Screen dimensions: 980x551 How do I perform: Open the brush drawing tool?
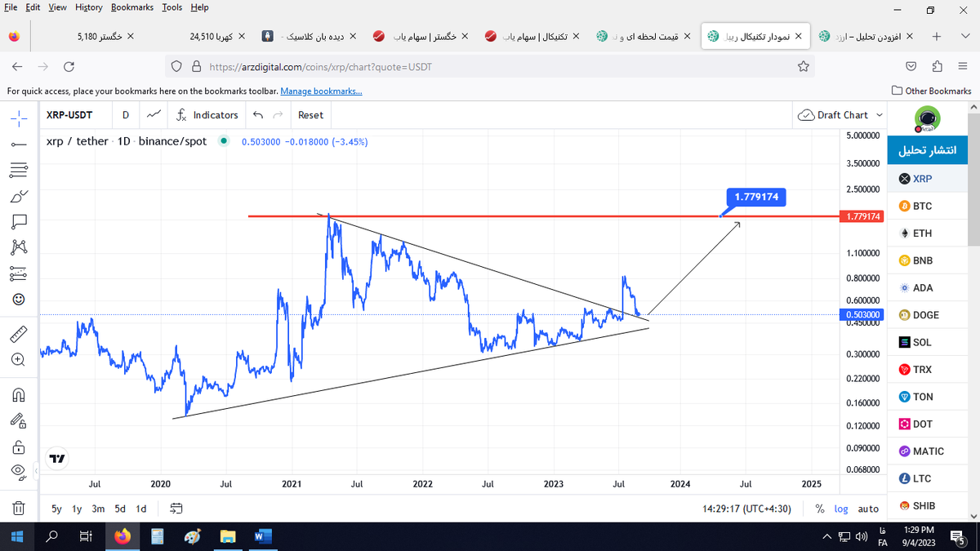click(x=20, y=196)
